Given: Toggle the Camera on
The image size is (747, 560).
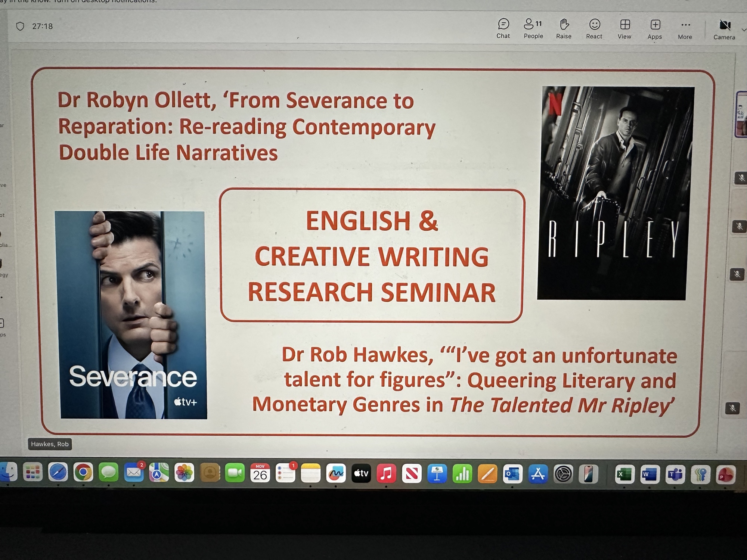Looking at the screenshot, I should coord(724,28).
